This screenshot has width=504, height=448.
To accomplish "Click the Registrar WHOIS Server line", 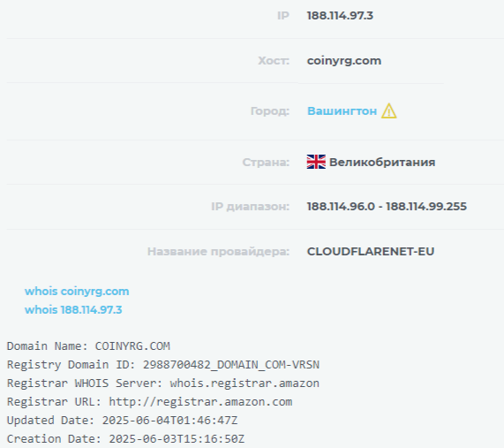I will pos(163,383).
